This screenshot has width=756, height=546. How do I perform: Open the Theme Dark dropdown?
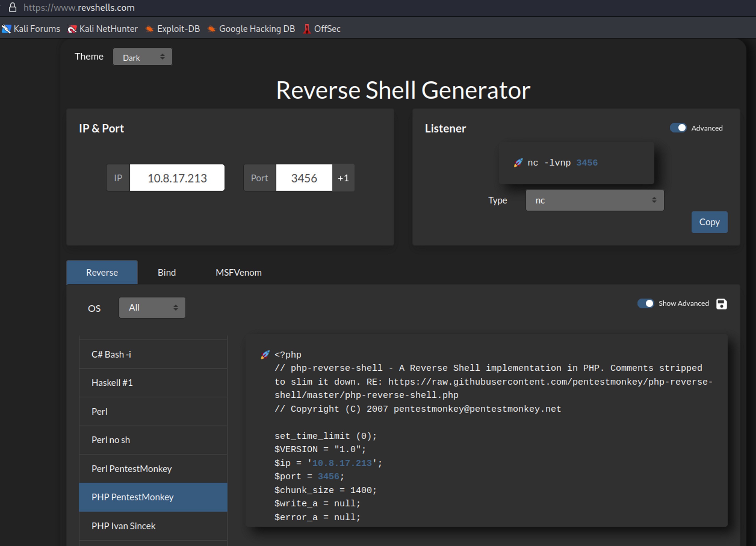[142, 57]
